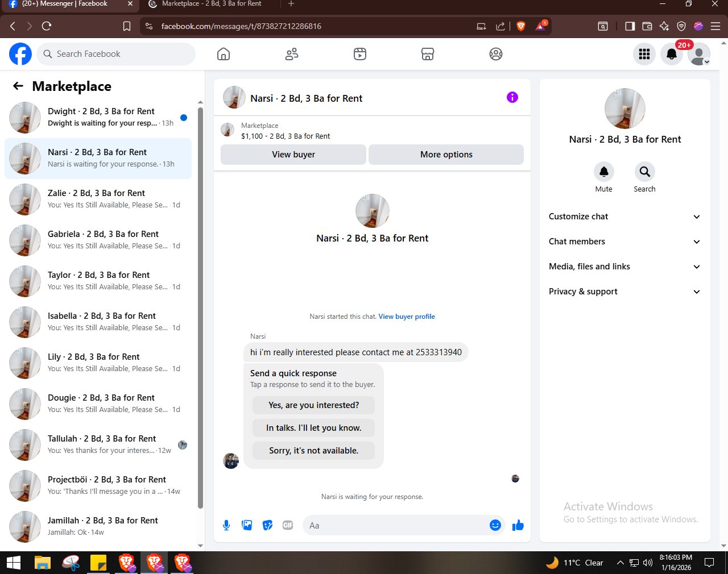Open the Marketplace storefront icon

[428, 54]
